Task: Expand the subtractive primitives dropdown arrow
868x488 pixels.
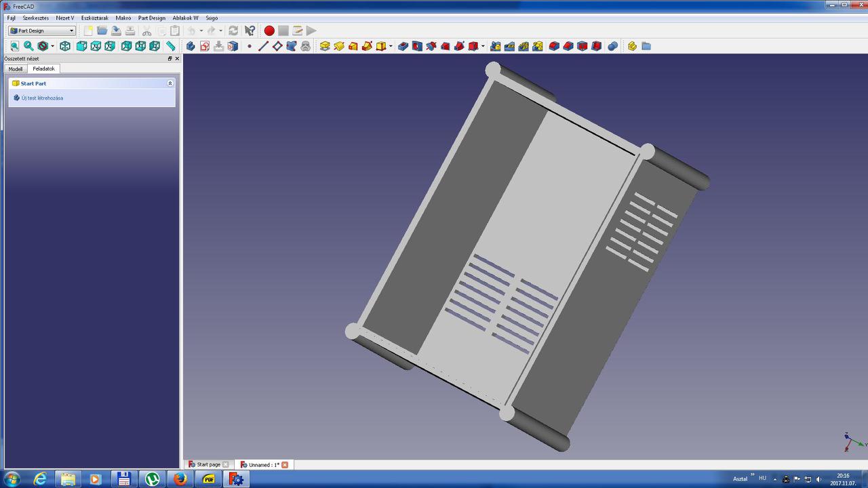Action: point(483,46)
